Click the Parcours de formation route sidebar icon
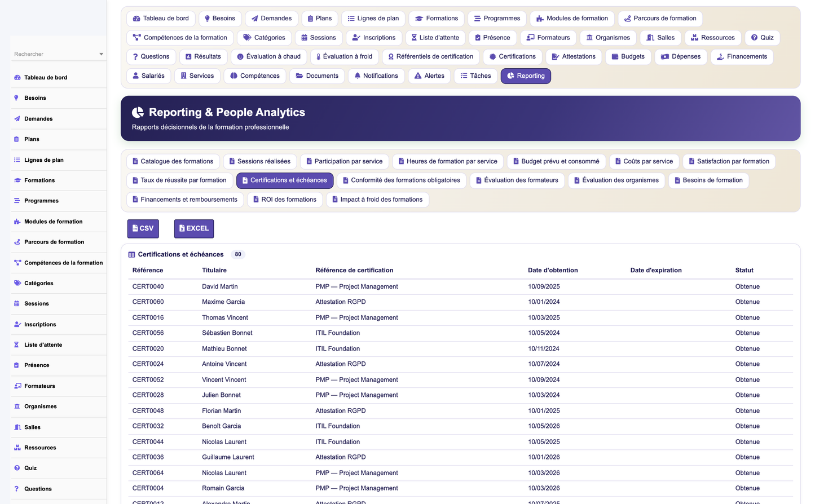 pos(17,242)
